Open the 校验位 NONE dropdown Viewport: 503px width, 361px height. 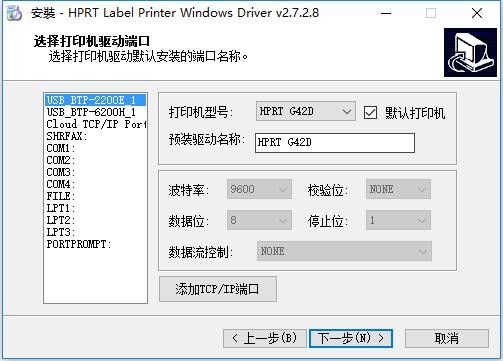tap(398, 189)
